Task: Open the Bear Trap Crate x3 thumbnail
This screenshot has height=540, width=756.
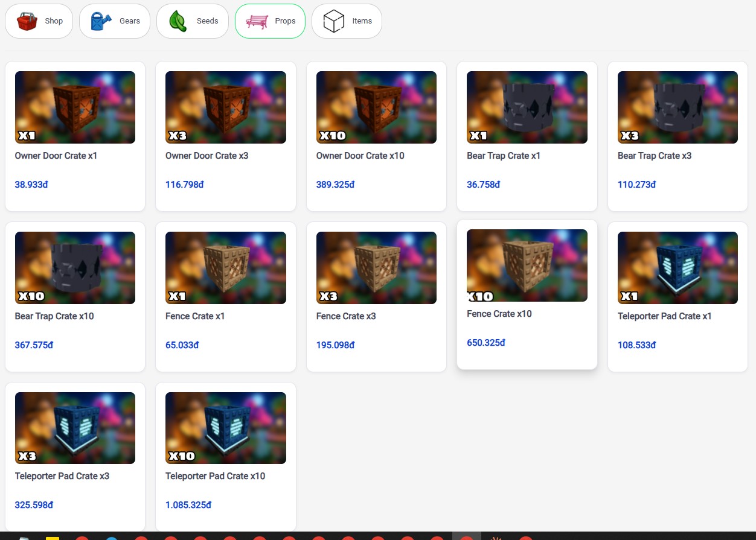Action: point(678,107)
